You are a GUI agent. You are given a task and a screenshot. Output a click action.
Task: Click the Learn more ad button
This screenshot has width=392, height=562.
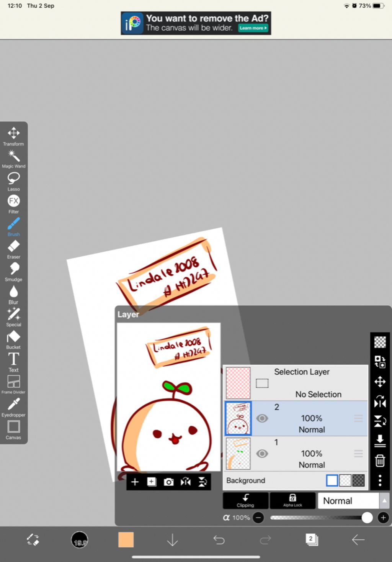[253, 28]
